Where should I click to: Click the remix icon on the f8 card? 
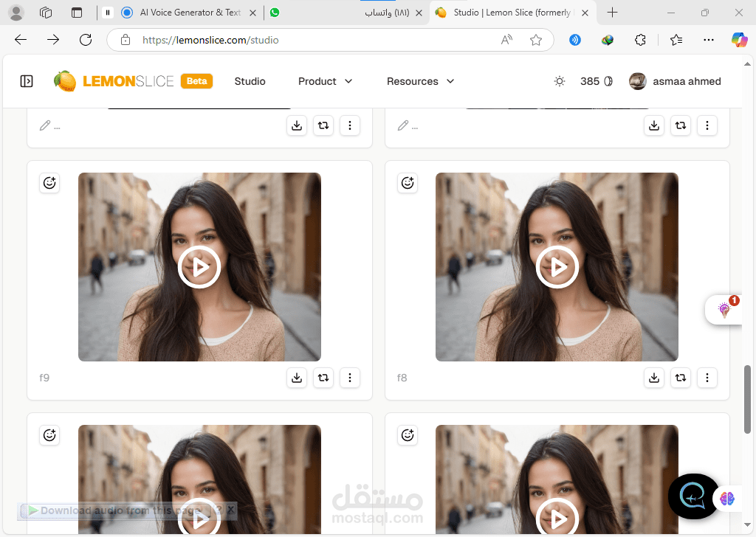coord(681,378)
